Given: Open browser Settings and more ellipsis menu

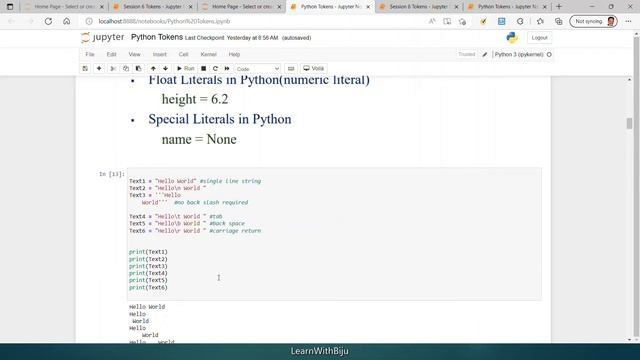Looking at the screenshot, I should point(628,21).
